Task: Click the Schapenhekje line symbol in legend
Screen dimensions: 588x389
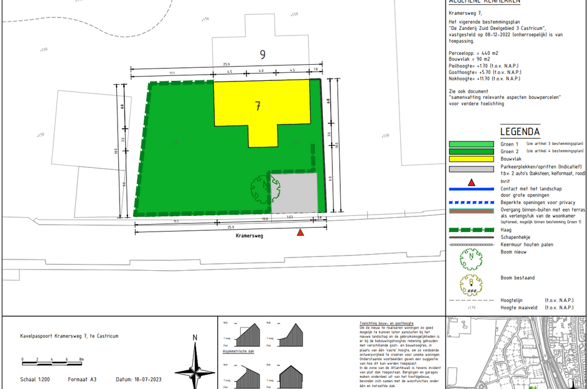Action: 472,238
